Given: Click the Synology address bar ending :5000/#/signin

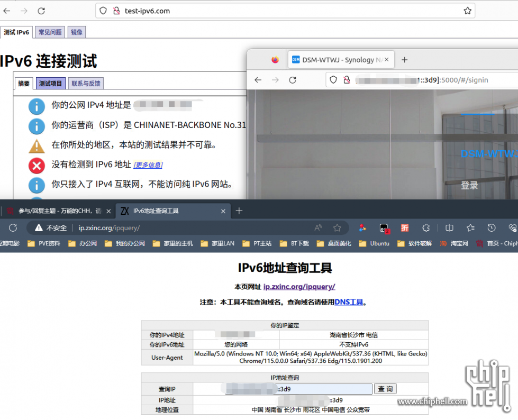Looking at the screenshot, I should pyautogui.click(x=422, y=80).
